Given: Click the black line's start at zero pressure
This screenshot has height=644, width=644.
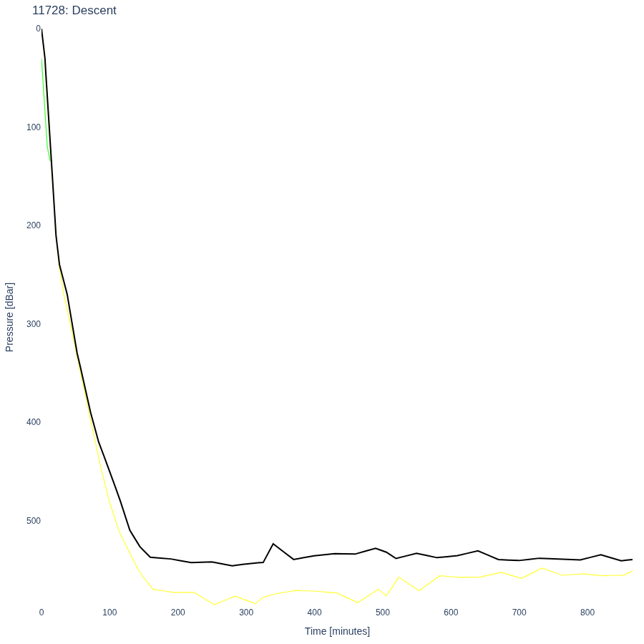Looking at the screenshot, I should (x=42, y=29).
